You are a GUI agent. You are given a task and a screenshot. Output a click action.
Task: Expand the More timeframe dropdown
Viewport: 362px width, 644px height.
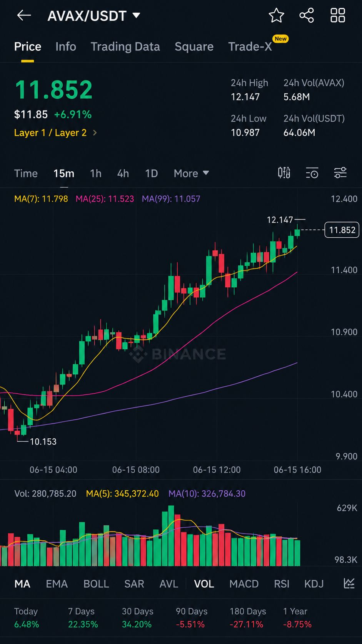191,173
